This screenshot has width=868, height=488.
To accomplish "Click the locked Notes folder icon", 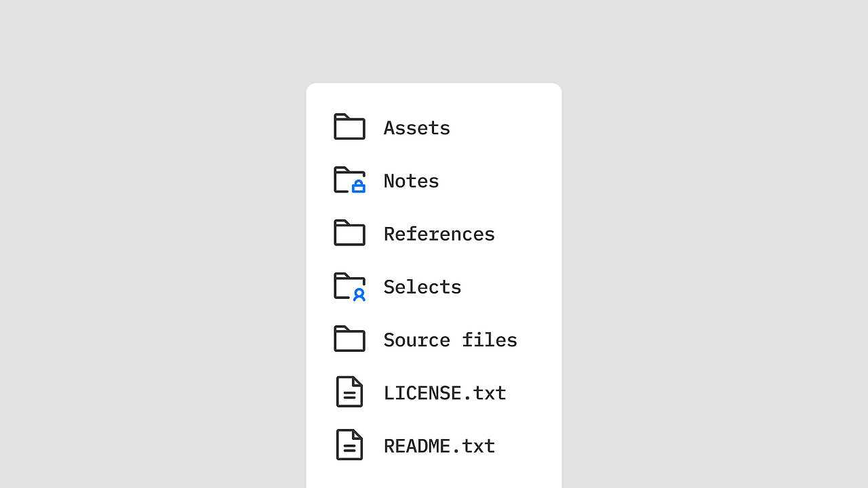I will (349, 180).
